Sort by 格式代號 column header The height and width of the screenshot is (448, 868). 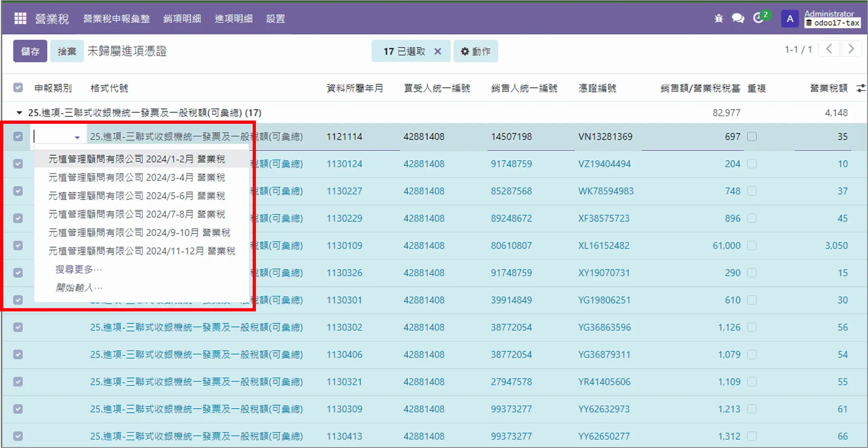109,88
